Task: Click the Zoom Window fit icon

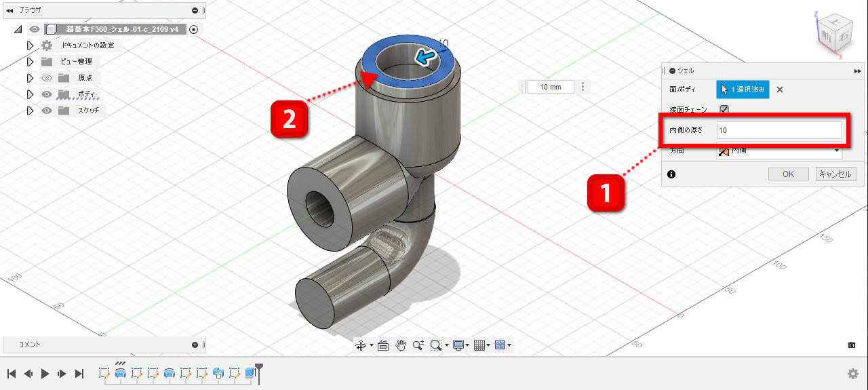Action: click(x=435, y=345)
